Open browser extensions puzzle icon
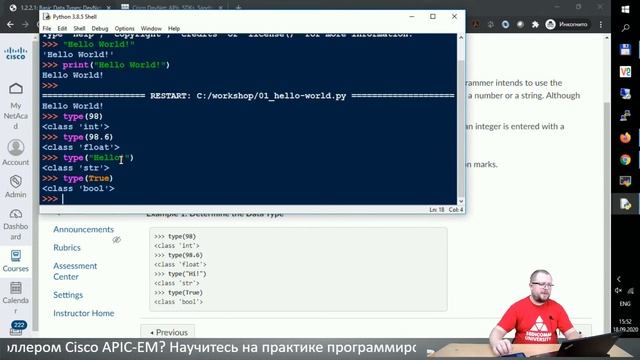Viewport: 640px width, 360px height. pos(535,24)
